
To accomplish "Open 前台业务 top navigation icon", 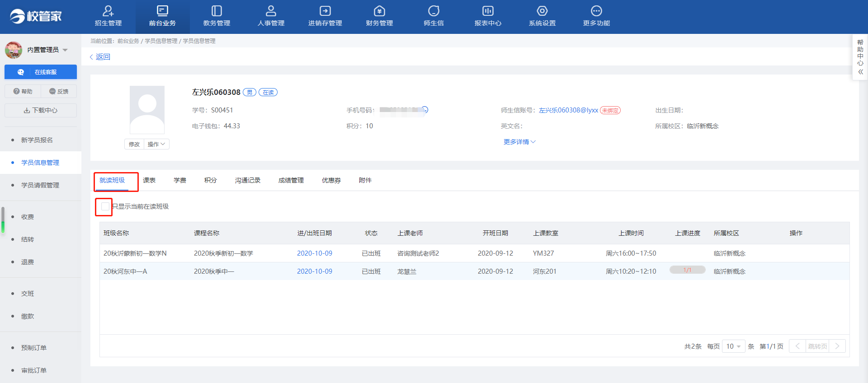I will tap(162, 11).
